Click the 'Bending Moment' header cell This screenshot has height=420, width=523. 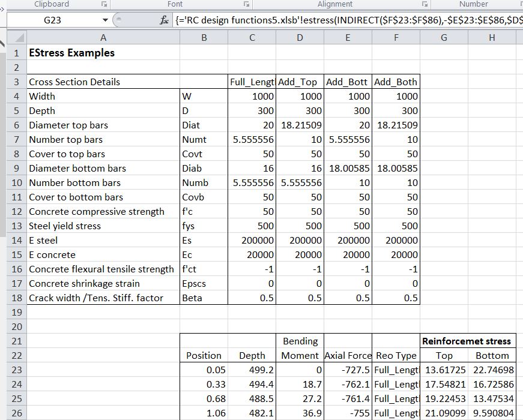300,348
